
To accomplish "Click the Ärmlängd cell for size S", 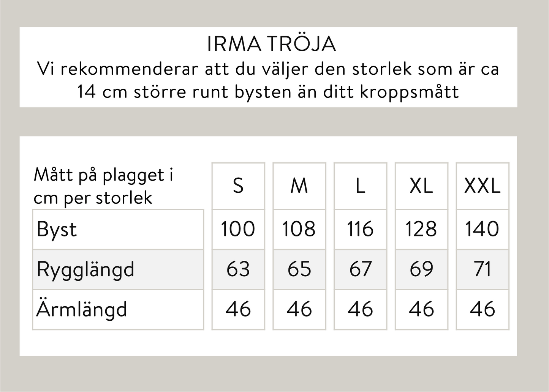I will (x=238, y=309).
